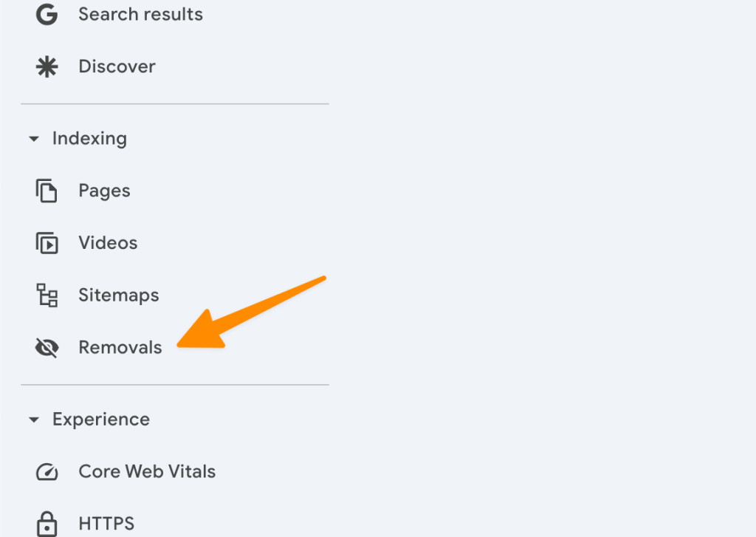Hide removed URLs via the crossed-eye toggle
This screenshot has width=756, height=537.
tap(47, 347)
